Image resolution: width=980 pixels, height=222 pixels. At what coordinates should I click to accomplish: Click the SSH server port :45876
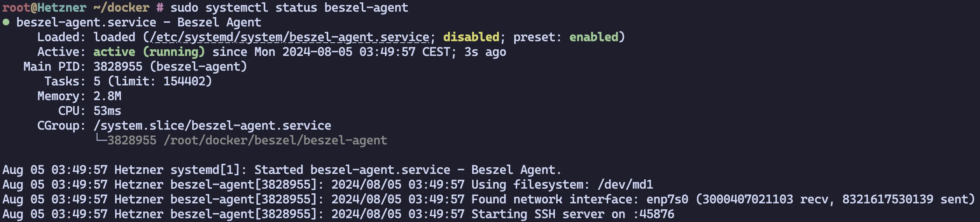pyautogui.click(x=654, y=214)
